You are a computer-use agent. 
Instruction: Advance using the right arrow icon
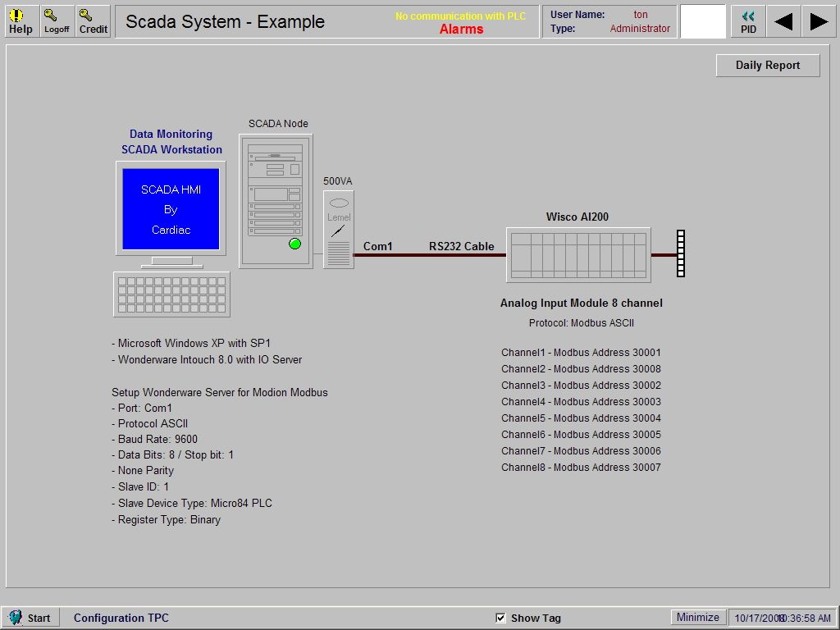(x=818, y=21)
